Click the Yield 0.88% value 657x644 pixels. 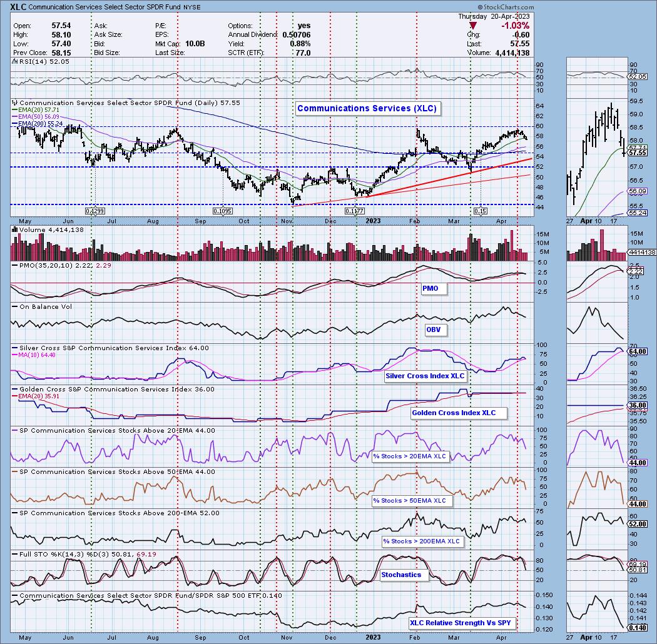click(x=300, y=44)
